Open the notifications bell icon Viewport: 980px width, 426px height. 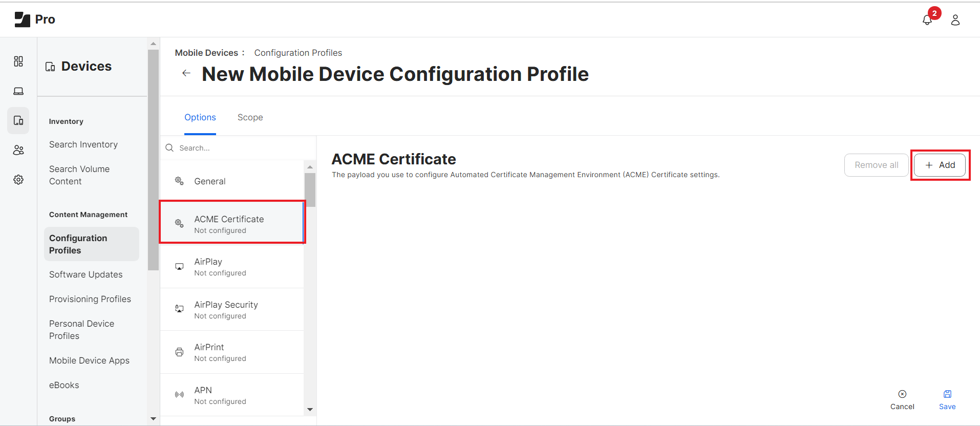927,20
